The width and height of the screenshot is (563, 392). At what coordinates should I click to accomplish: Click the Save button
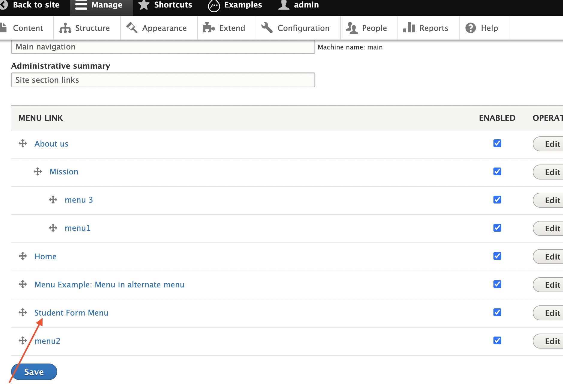[34, 372]
